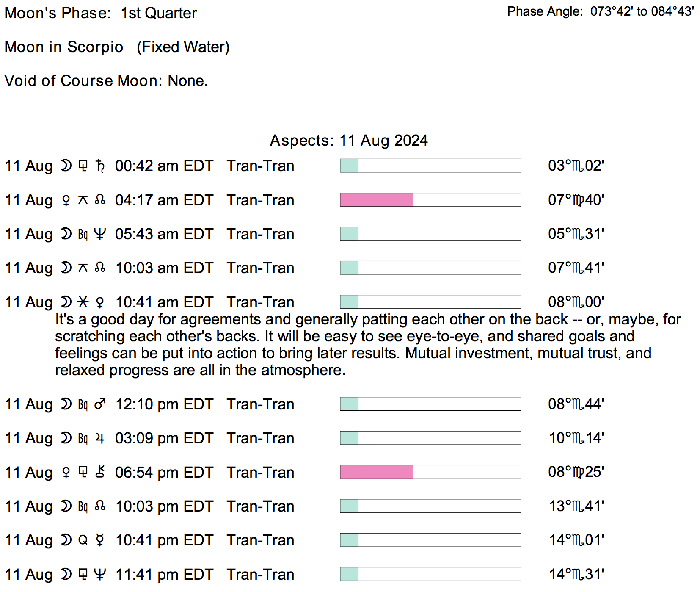Viewport: 700px width, 592px height.
Task: Click the quincunx symbol in the 10:03 am row
Action: coord(83,268)
